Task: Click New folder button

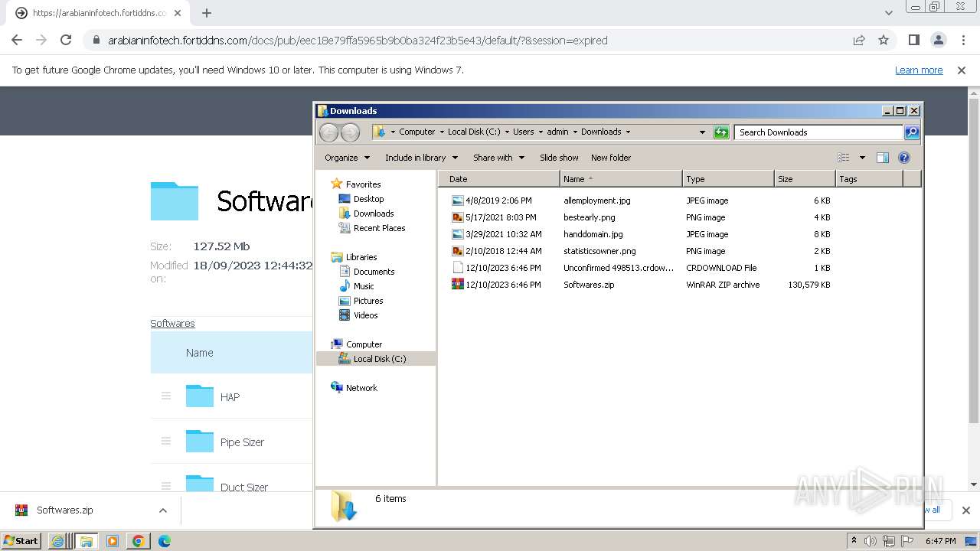Action: (611, 158)
